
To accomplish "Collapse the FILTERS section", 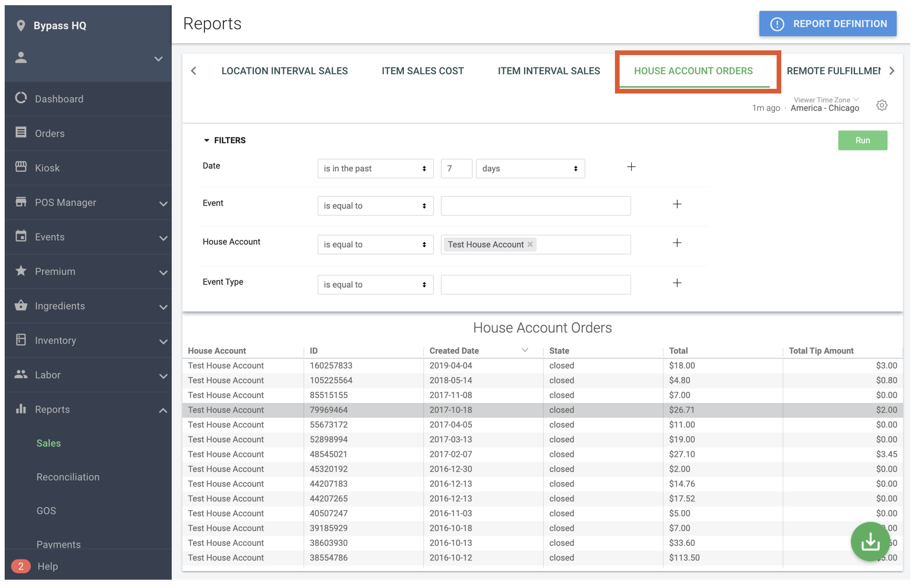I will pos(206,140).
